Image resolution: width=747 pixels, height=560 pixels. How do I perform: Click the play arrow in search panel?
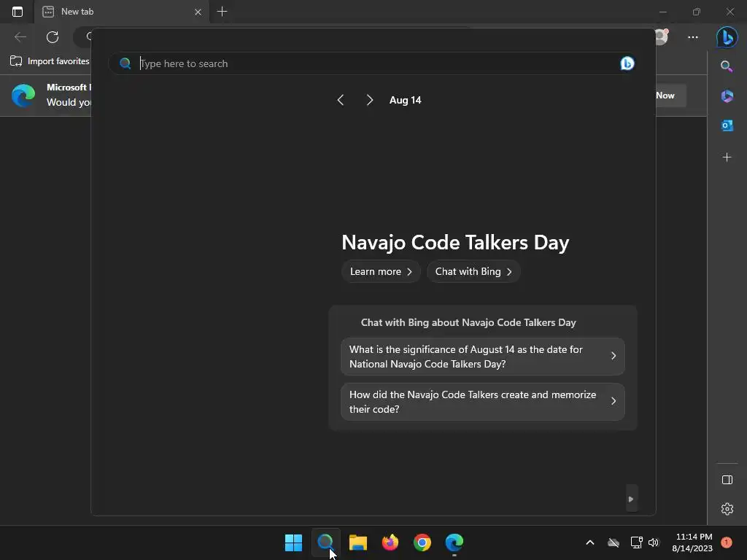pos(631,499)
